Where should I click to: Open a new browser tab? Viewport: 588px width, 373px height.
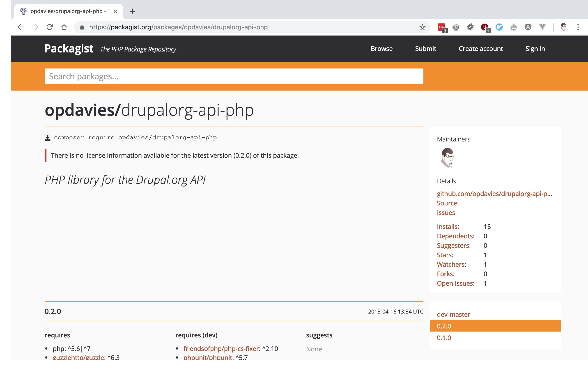click(x=133, y=11)
